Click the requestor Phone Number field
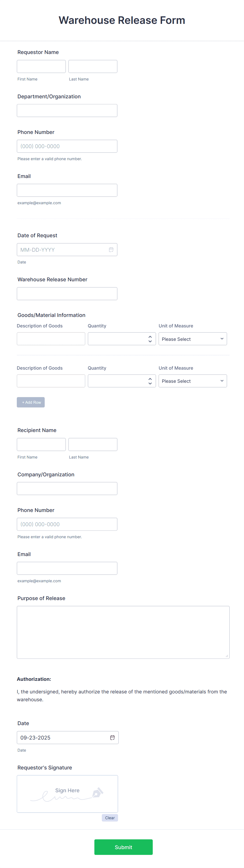The image size is (244, 868). click(67, 146)
